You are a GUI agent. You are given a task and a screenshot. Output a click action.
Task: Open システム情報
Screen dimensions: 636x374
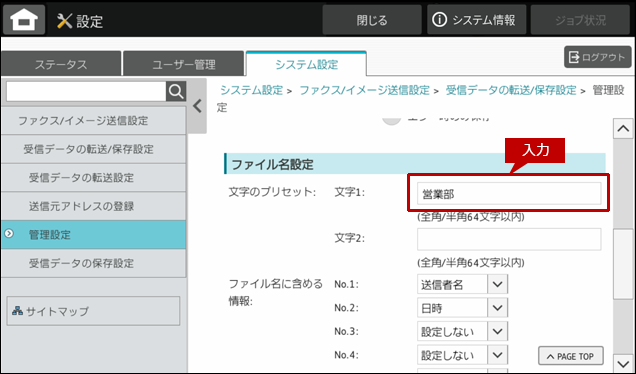click(477, 20)
